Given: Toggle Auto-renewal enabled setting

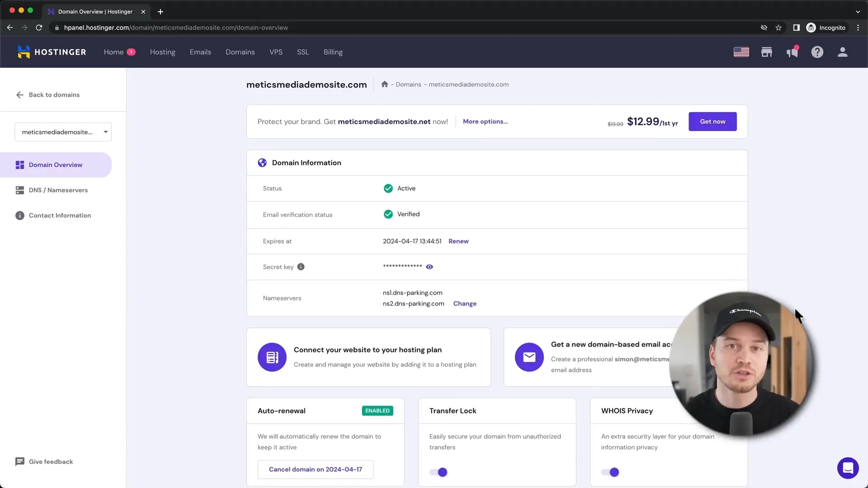Looking at the screenshot, I should 377,410.
